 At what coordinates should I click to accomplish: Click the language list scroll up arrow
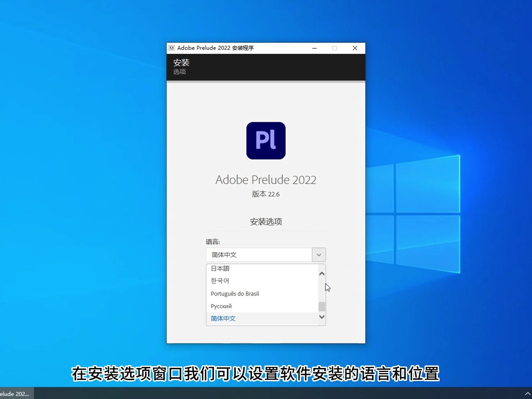tap(322, 274)
